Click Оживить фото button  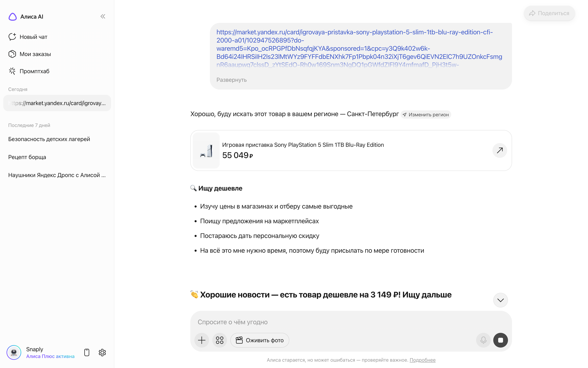tap(259, 340)
